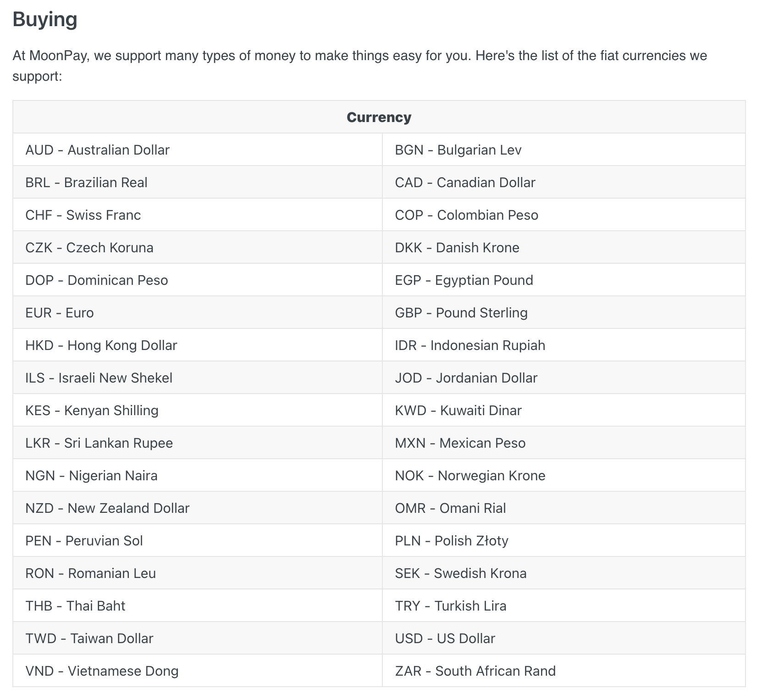Click the EUR - Euro cell
Viewport: 762px width, 700px height.
pyautogui.click(x=197, y=312)
